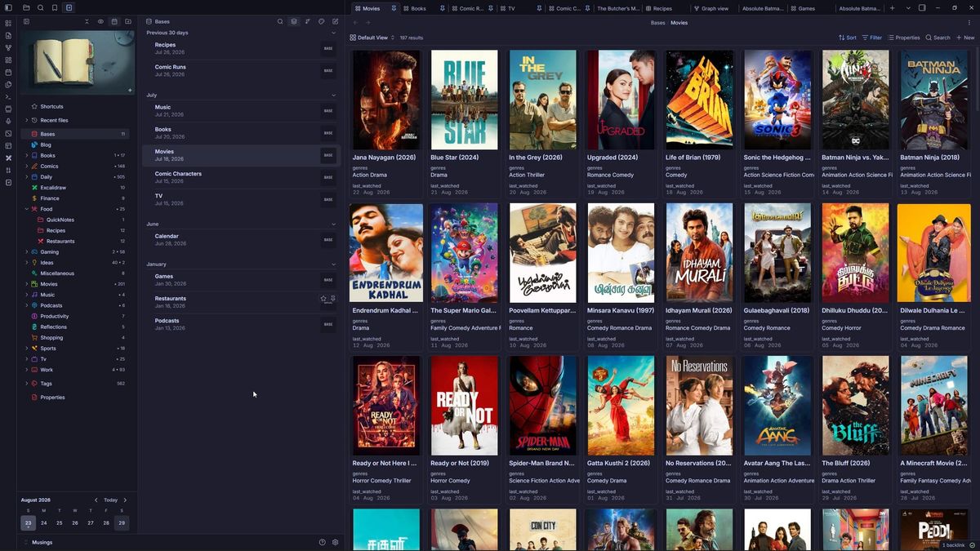Click the more options dots in Movies header
The image size is (980, 551).
tap(969, 22)
